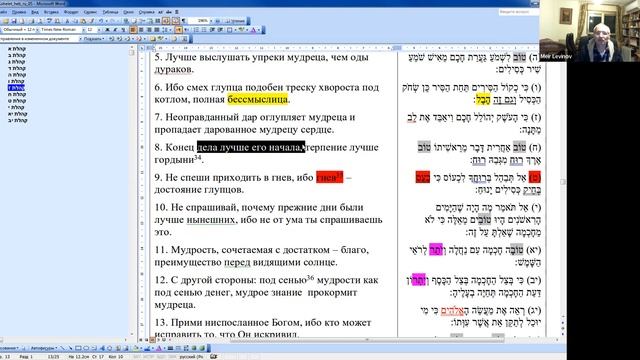Insert a new comment via reviewing toolbar icon

click(152, 39)
